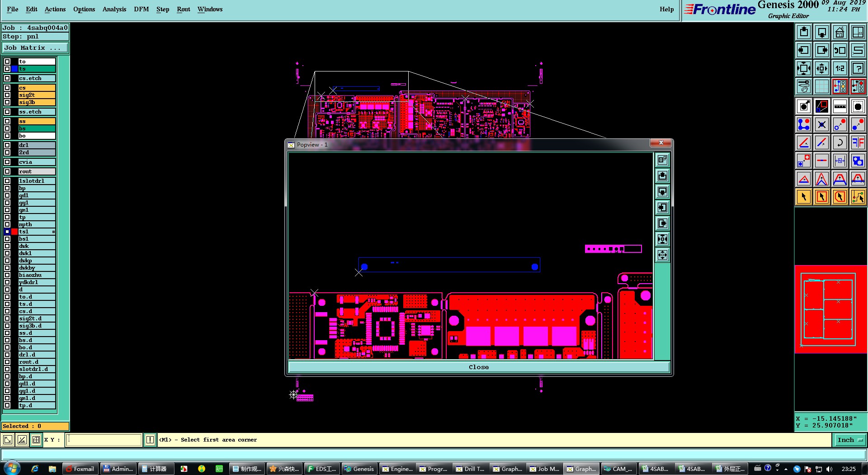Click the X Y coordinate input field
The image size is (868, 475).
(x=104, y=440)
